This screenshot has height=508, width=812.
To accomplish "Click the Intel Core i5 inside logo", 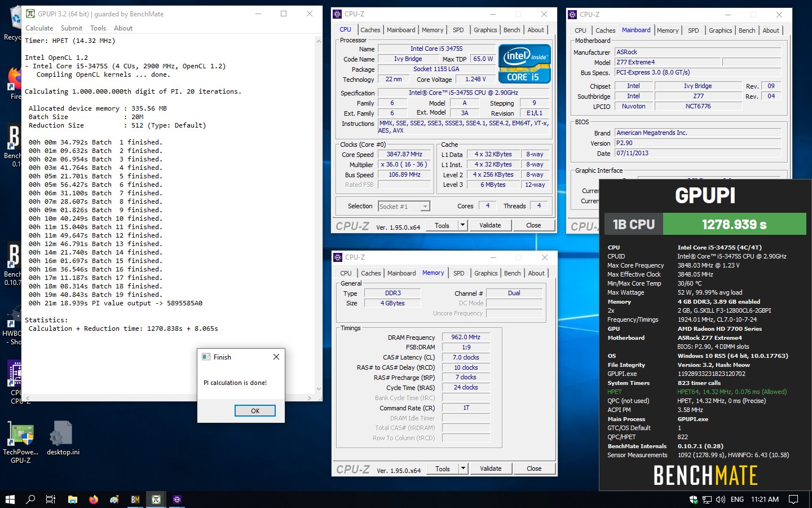I will tap(524, 63).
